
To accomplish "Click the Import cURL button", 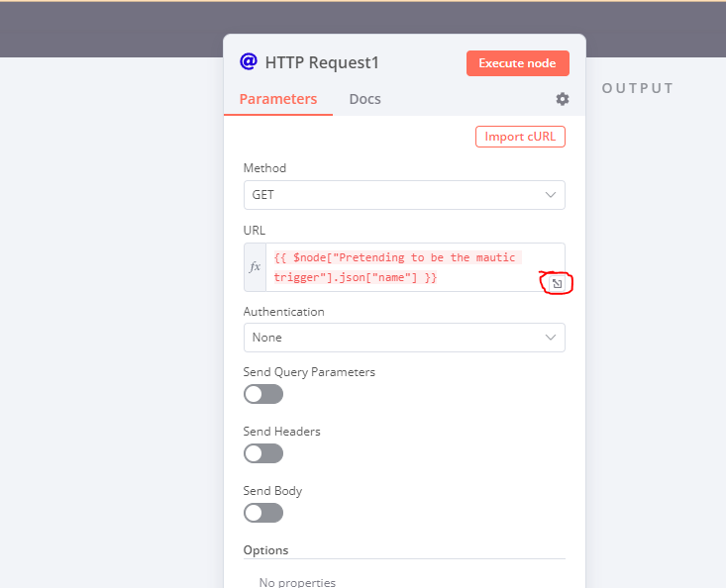I will (520, 137).
